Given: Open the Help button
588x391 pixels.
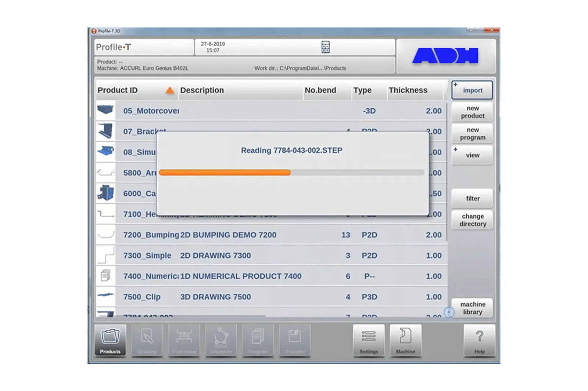Looking at the screenshot, I should pyautogui.click(x=480, y=341).
